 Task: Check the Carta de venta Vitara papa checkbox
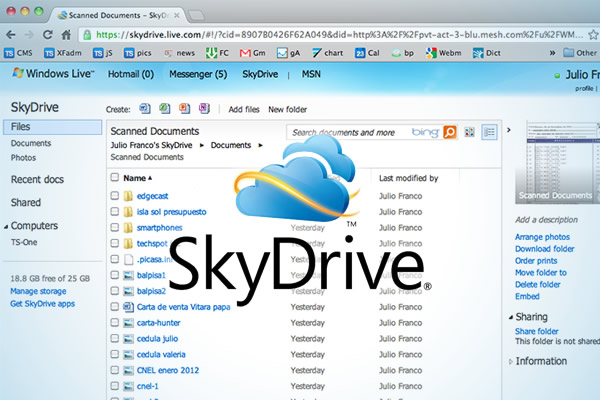[115, 307]
